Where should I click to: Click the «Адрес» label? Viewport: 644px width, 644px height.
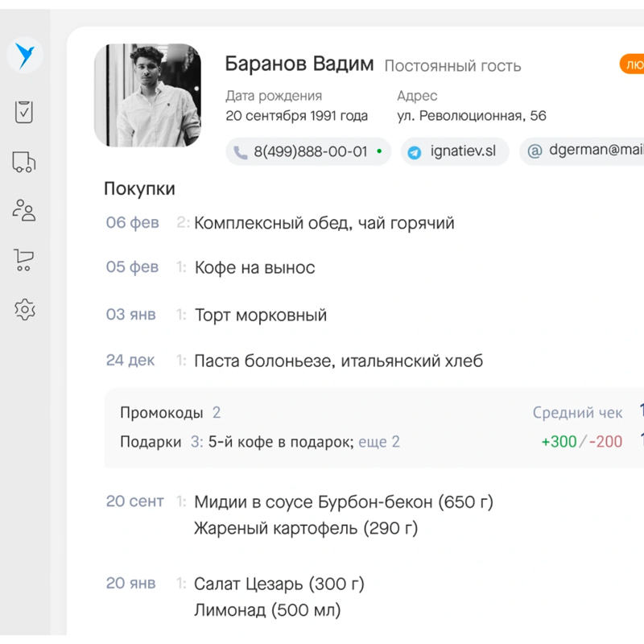point(417,96)
